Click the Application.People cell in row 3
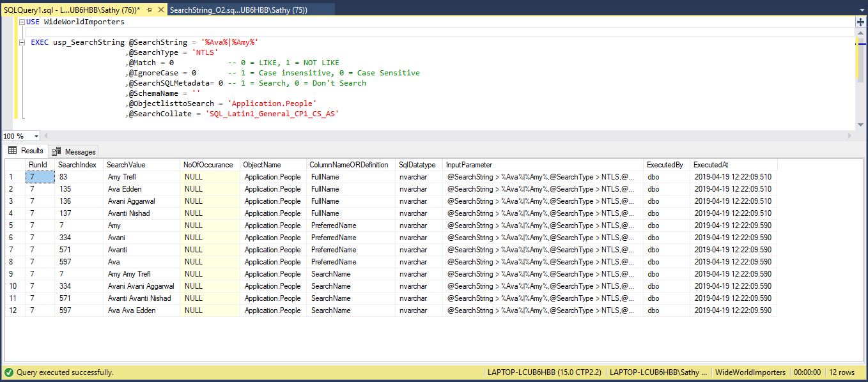The height and width of the screenshot is (382, 868). pyautogui.click(x=273, y=201)
